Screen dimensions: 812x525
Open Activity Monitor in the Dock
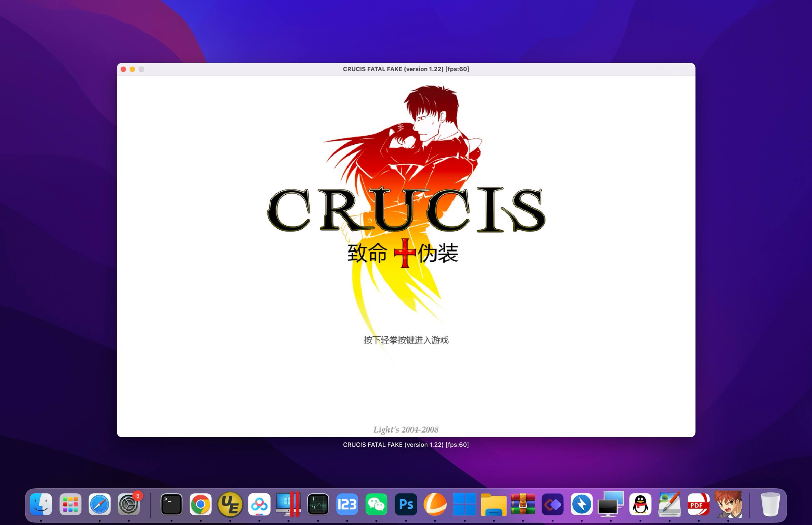click(318, 504)
